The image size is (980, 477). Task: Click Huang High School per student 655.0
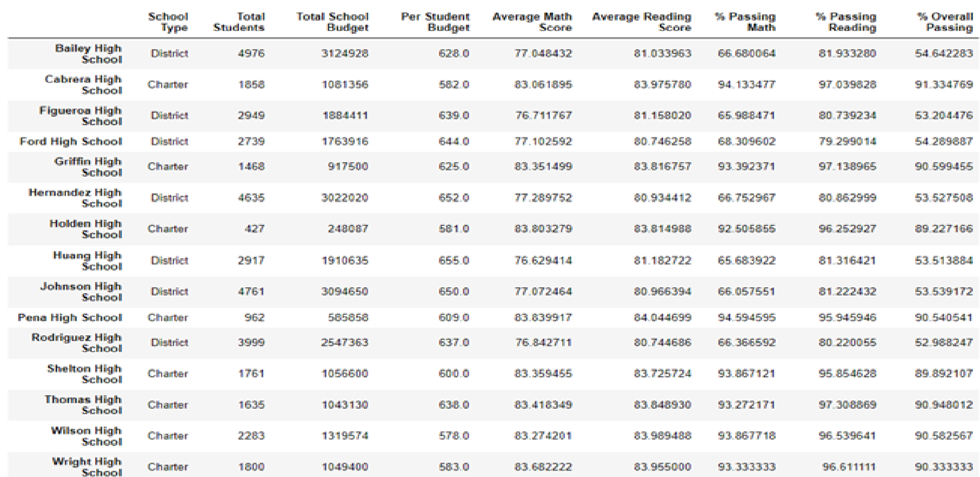tap(454, 261)
